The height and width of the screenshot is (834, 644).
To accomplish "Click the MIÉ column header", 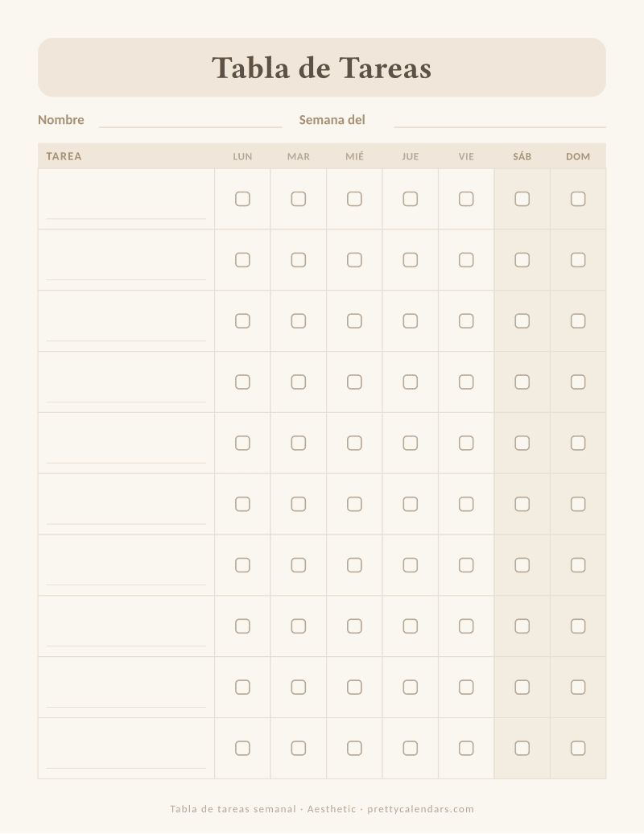I will [354, 156].
